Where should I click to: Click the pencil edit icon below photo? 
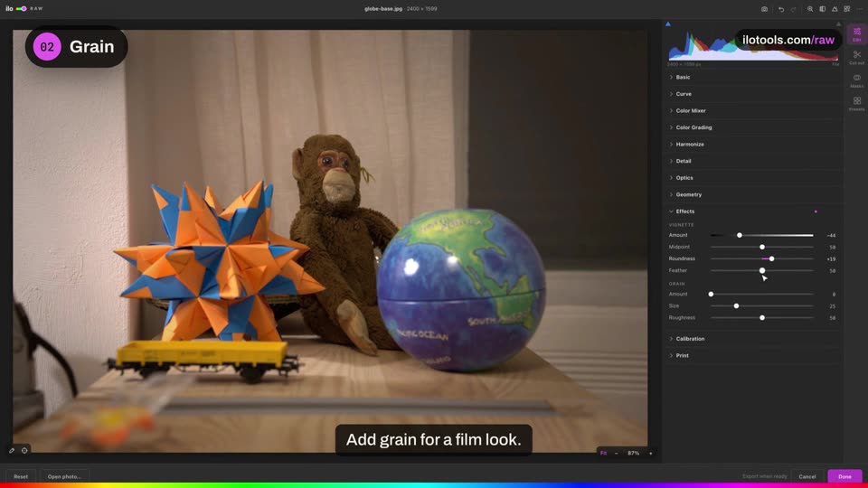click(12, 450)
